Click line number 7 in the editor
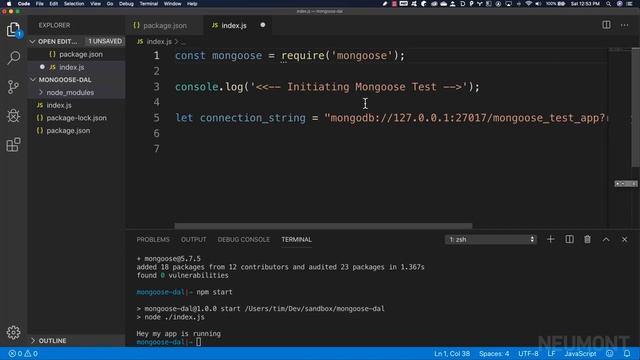Image resolution: width=640 pixels, height=360 pixels. (x=156, y=149)
